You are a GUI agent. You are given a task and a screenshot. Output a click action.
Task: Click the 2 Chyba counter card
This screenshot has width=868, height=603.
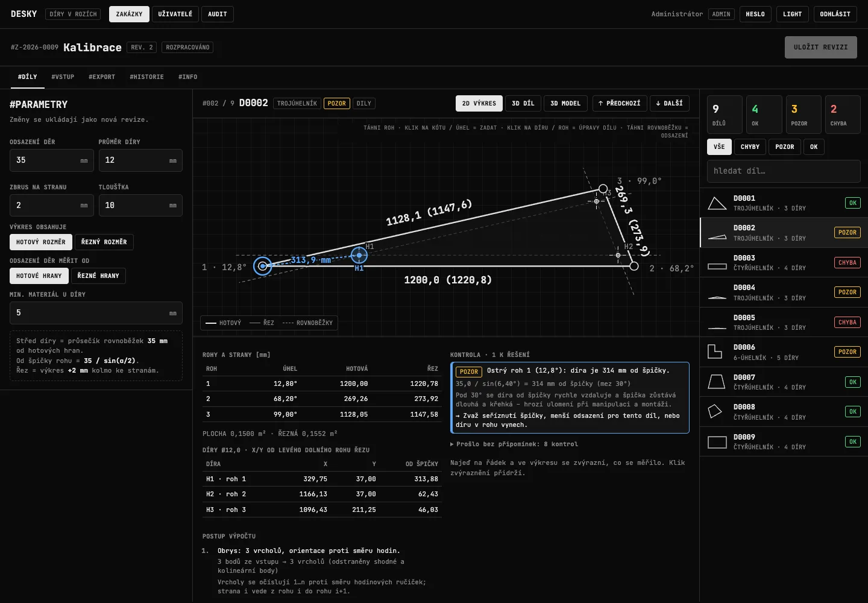(x=843, y=115)
